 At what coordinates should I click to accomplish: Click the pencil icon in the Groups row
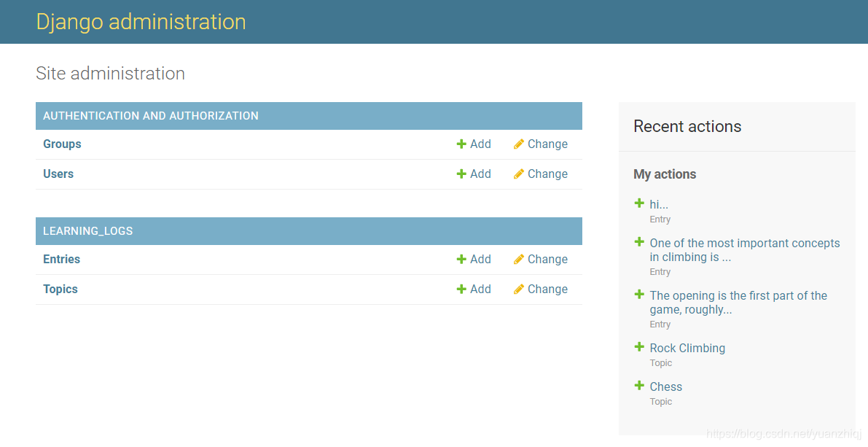519,144
